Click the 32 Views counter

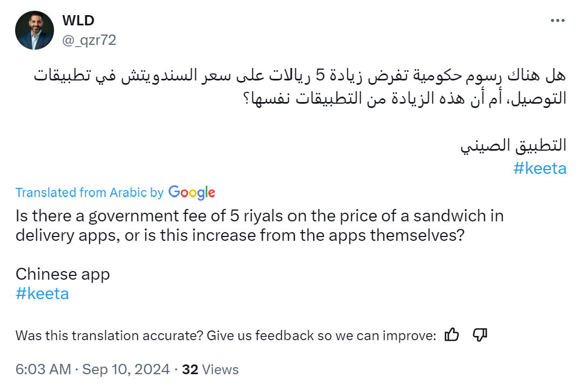(210, 369)
